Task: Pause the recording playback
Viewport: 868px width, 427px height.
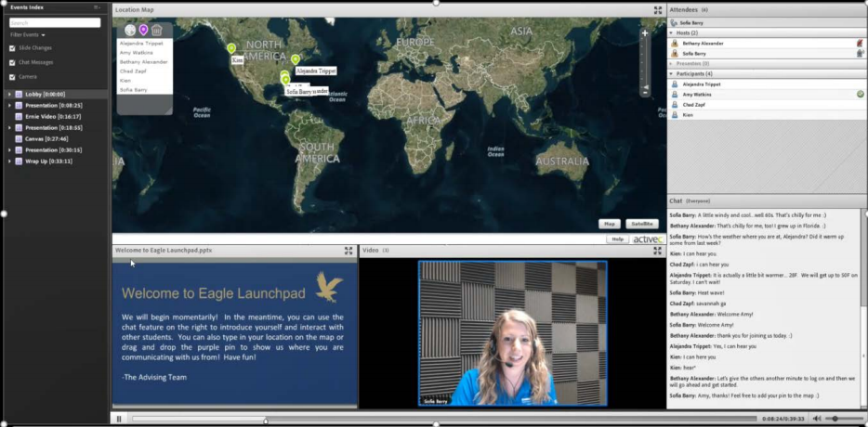Action: point(118,419)
